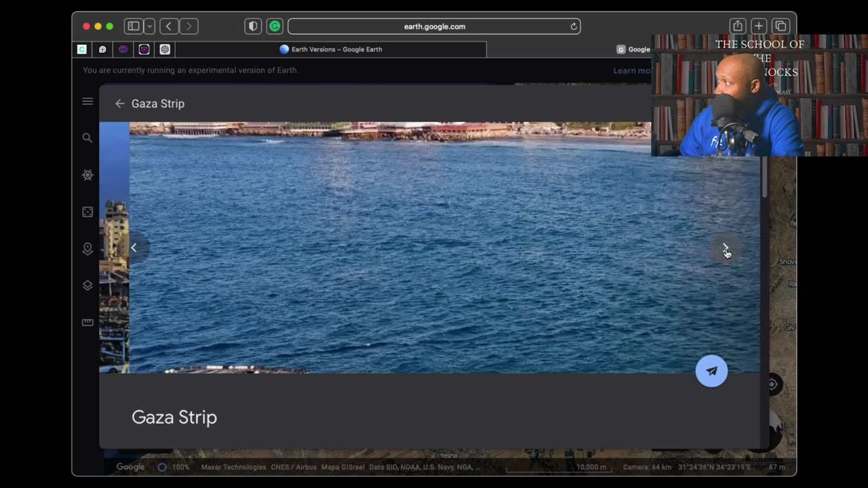Click the 10,000 m scale bar
This screenshot has width=868, height=488.
559,468
